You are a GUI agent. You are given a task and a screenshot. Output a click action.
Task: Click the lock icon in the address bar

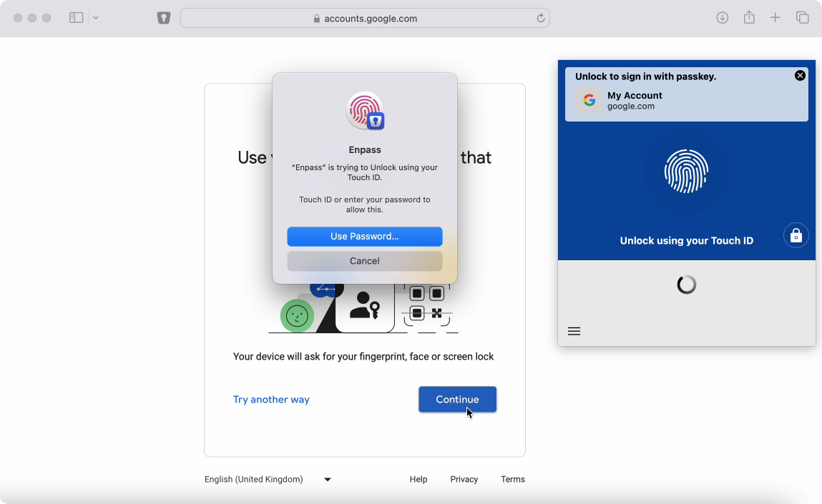(317, 19)
